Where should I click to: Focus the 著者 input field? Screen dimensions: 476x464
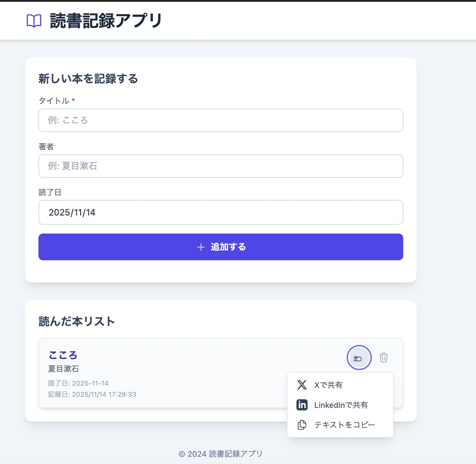coord(221,166)
